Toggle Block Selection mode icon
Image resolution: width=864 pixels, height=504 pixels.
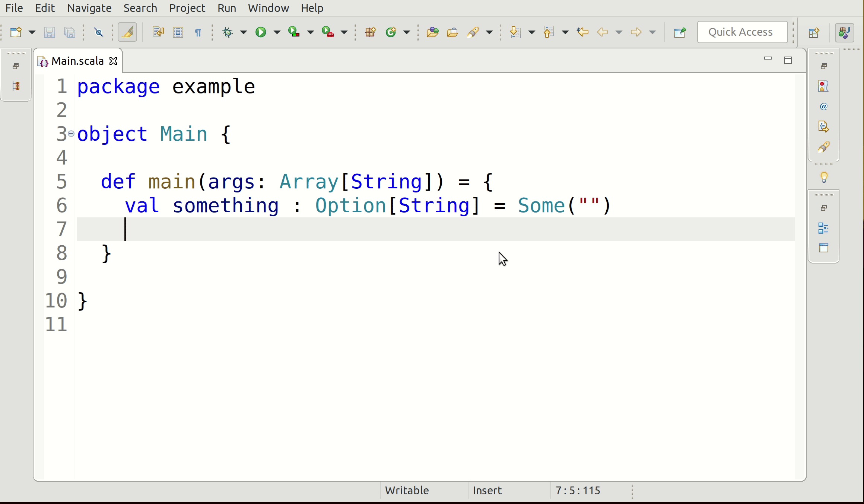coord(178,32)
